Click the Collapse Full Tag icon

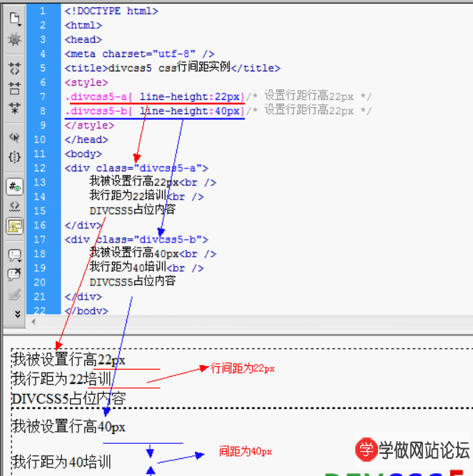(14, 69)
